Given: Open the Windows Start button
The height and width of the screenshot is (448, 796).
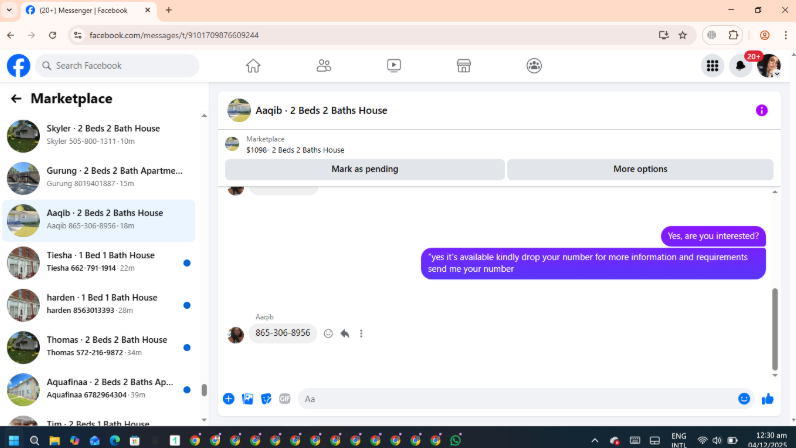Looking at the screenshot, I should (x=14, y=440).
